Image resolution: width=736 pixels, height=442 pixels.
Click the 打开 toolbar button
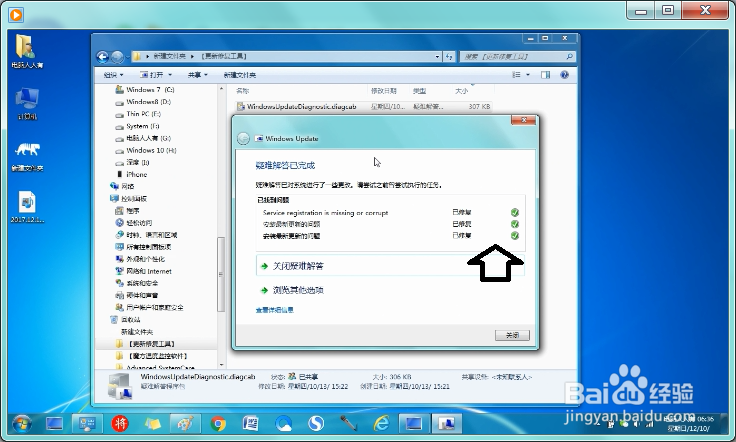pyautogui.click(x=152, y=75)
